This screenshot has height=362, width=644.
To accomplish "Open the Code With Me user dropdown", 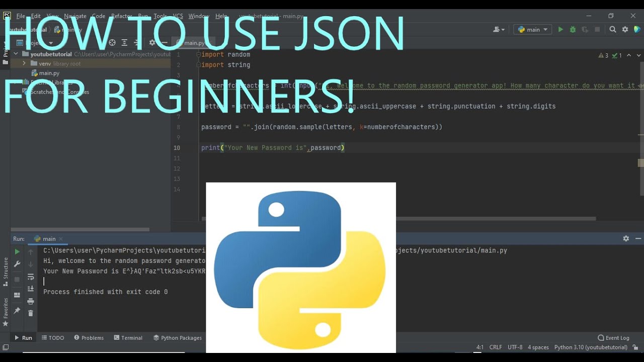I will (x=499, y=30).
